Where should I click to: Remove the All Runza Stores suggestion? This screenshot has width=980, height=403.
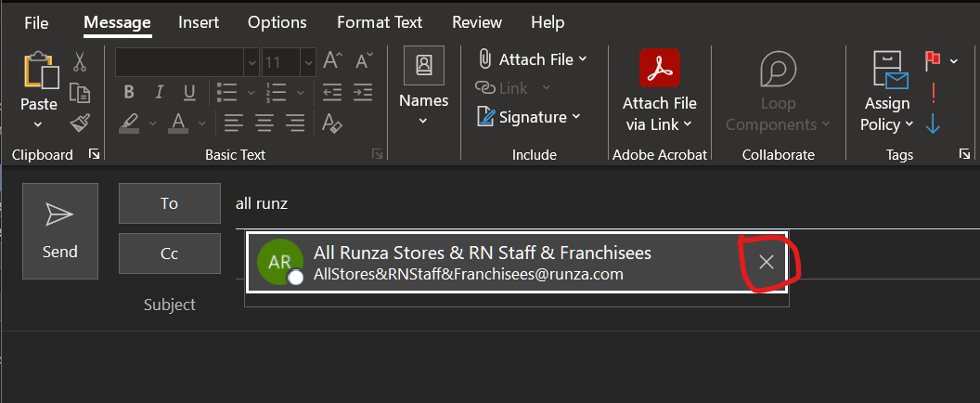pyautogui.click(x=767, y=262)
